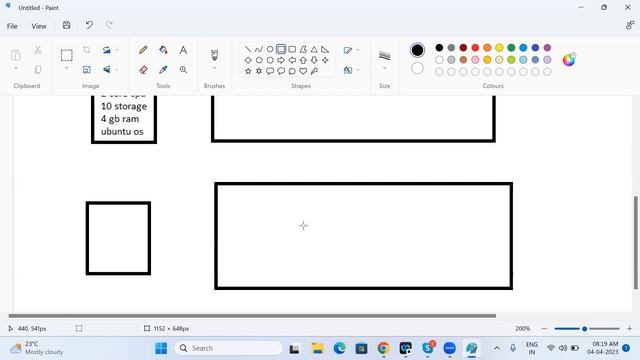Click the vertical scrollbar thumb
The height and width of the screenshot is (360, 640).
coord(636,242)
